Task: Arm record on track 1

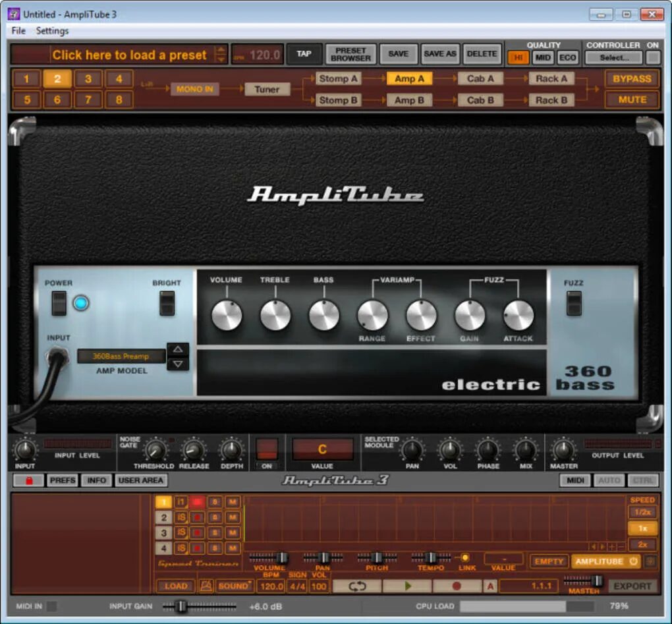Action: [x=197, y=501]
